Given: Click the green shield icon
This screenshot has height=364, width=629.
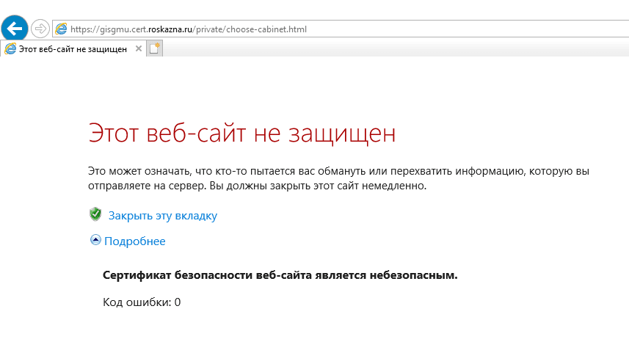Looking at the screenshot, I should (x=95, y=214).
